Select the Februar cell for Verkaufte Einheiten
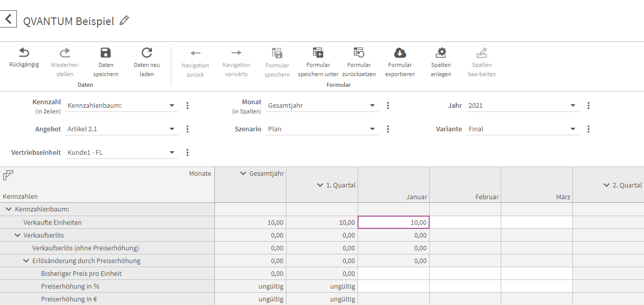 click(465, 222)
